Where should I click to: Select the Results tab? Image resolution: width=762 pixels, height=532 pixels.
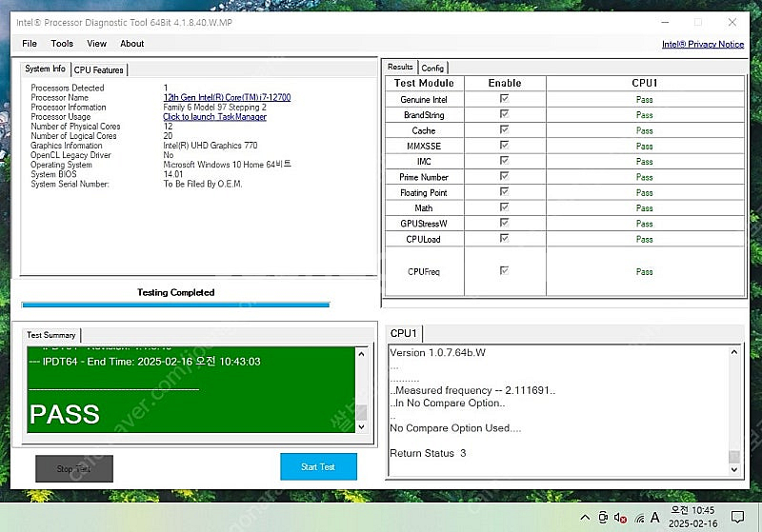pos(400,67)
